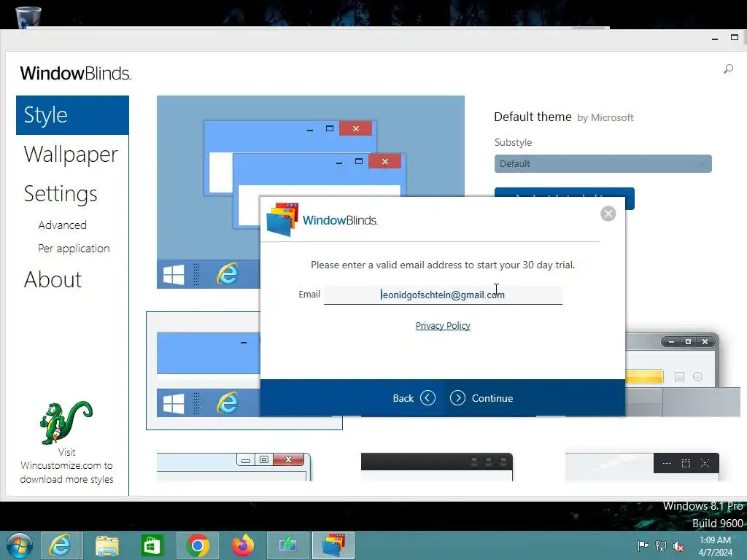
Task: Click the muted volume tray icon
Action: (678, 545)
